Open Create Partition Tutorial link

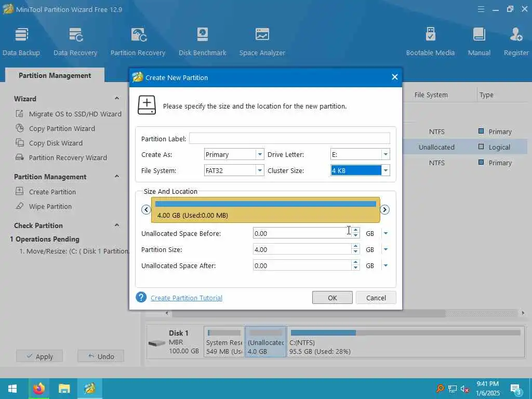click(187, 298)
